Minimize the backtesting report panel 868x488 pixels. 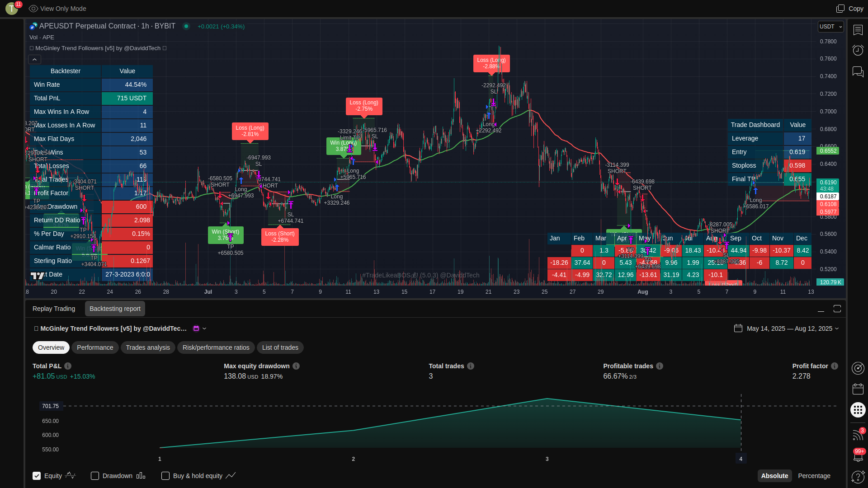[821, 309]
